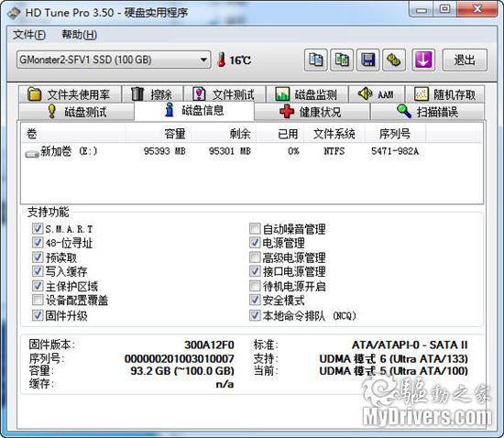Toggle the 高级电源管理 checkbox
The height and width of the screenshot is (438, 504).
coord(255,257)
